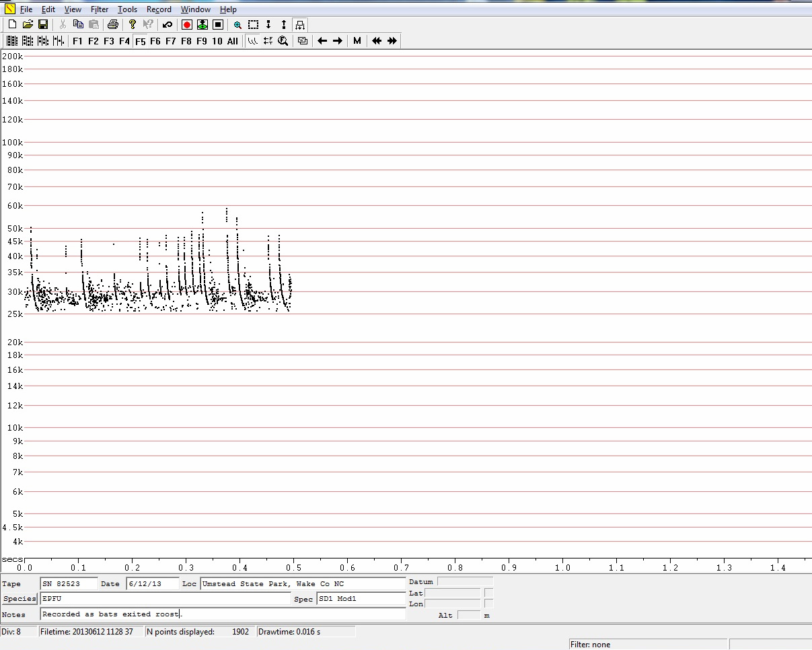
Task: Set time scale to F8
Action: tap(186, 41)
